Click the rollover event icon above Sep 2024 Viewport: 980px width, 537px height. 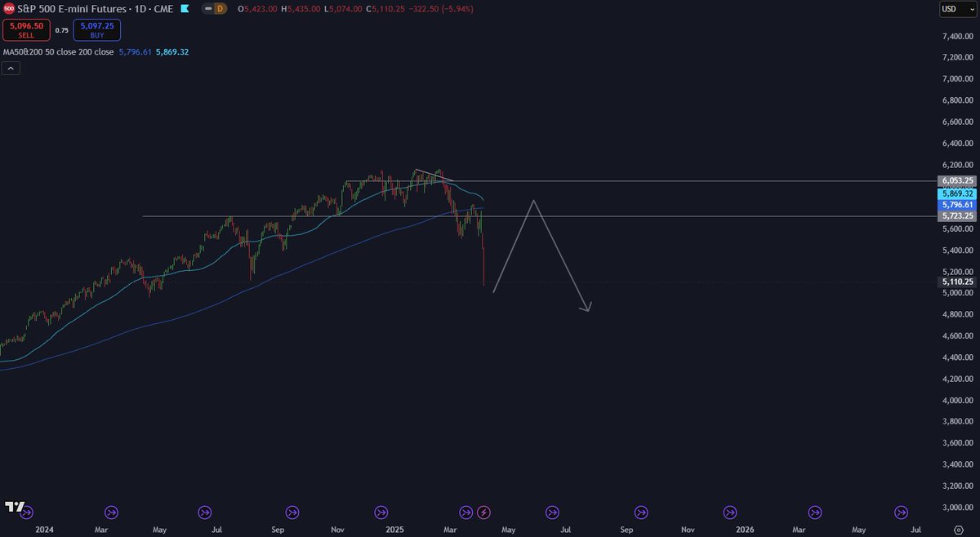(x=292, y=513)
